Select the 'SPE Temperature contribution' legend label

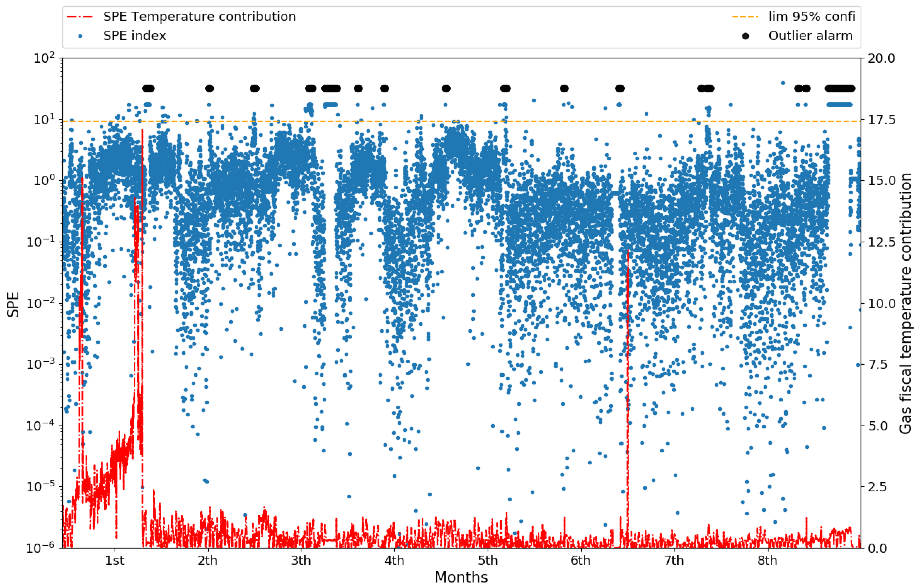[x=199, y=17]
